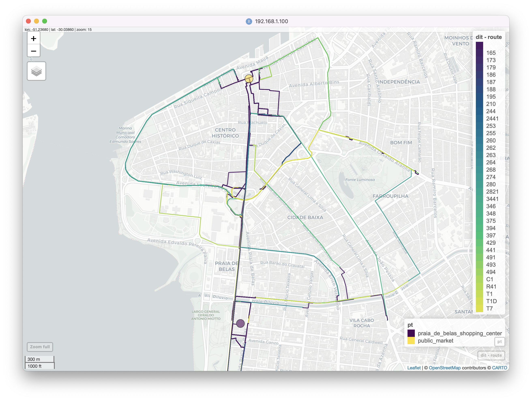Click the Marina Municipal Comodoro label
Image resolution: width=532 pixels, height=401 pixels.
coord(125,135)
